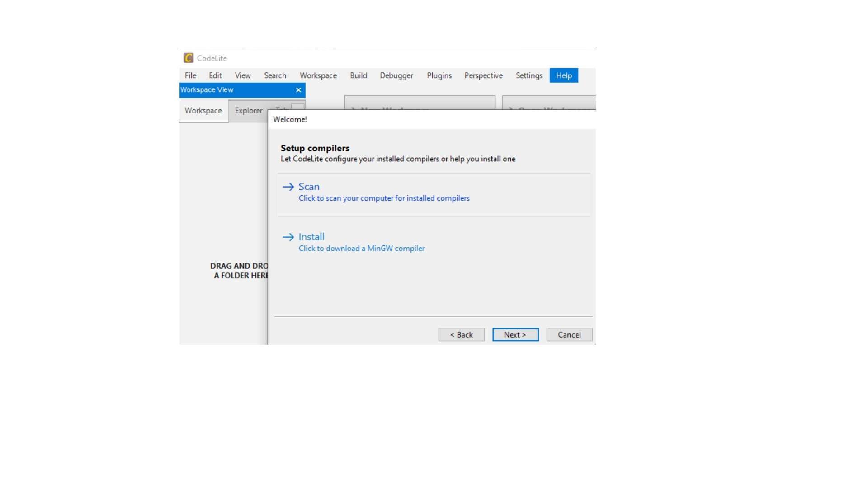Click the Workspace View panel title
This screenshot has width=868, height=488.
(207, 90)
